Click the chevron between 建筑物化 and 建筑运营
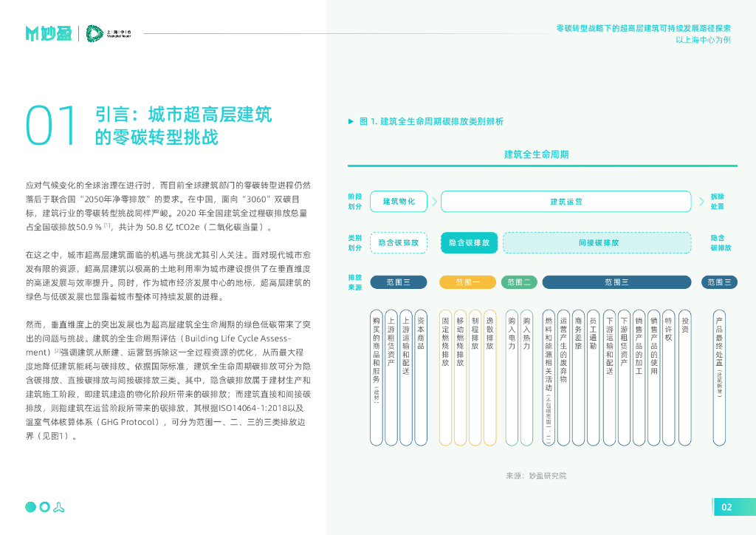The width and height of the screenshot is (756, 535). (434, 202)
